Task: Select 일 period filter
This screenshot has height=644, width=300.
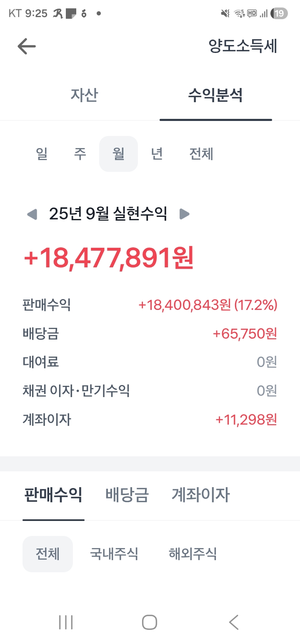Action: point(42,154)
